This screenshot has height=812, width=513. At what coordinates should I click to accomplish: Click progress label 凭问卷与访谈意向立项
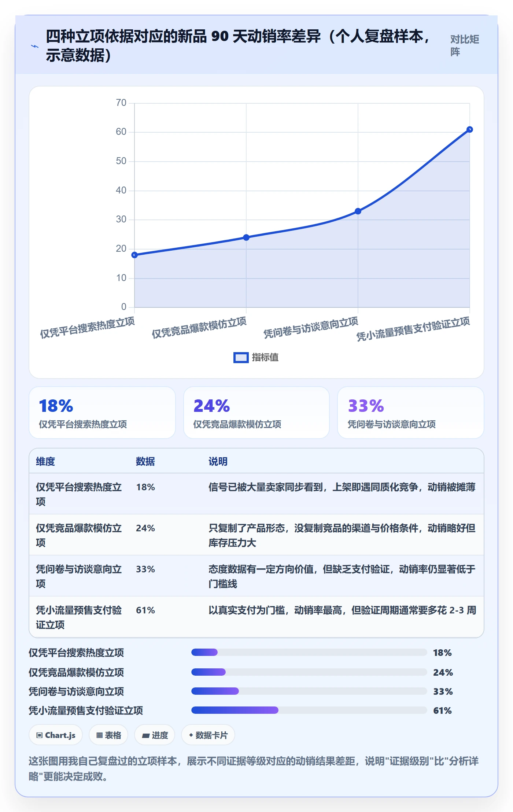click(76, 691)
